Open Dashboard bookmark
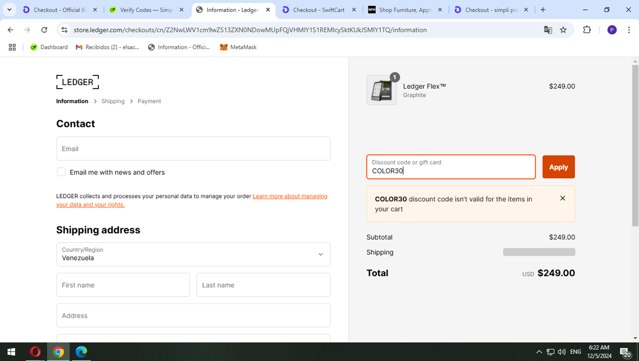639x361 pixels. pyautogui.click(x=49, y=47)
